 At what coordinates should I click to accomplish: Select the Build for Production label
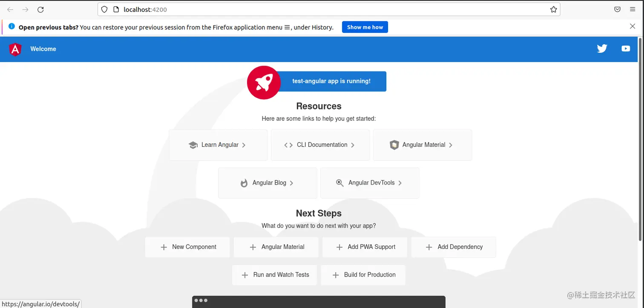(x=370, y=275)
